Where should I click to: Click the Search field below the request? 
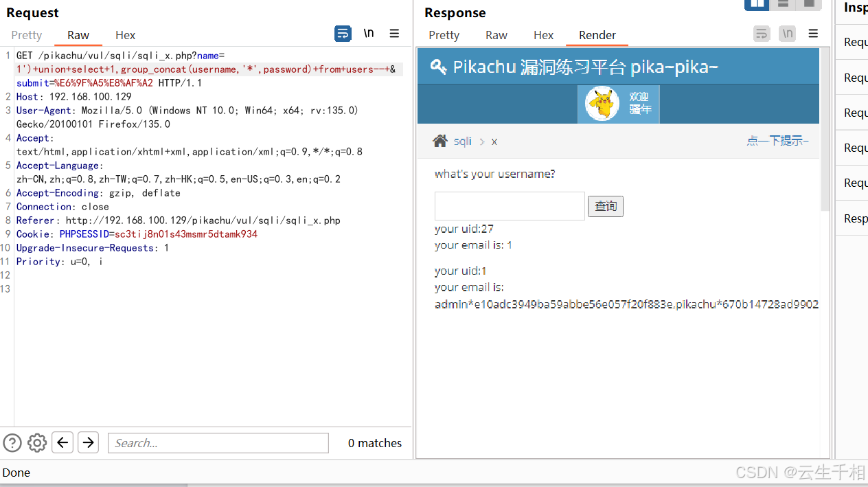pyautogui.click(x=218, y=443)
